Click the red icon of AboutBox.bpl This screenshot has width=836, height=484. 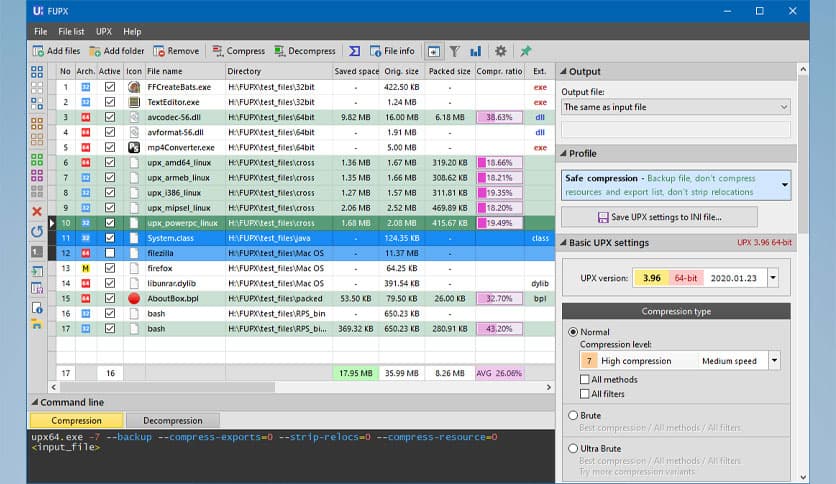point(134,299)
